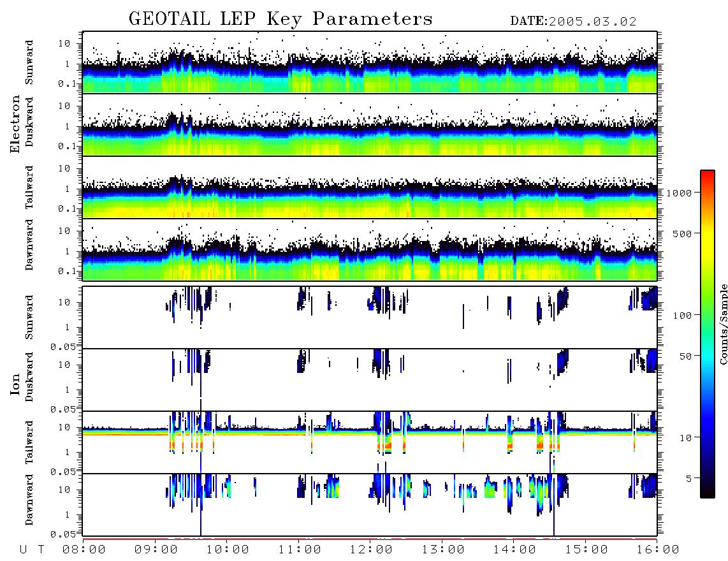
Task: Click the 09:00 time tick label
Action: click(x=156, y=550)
